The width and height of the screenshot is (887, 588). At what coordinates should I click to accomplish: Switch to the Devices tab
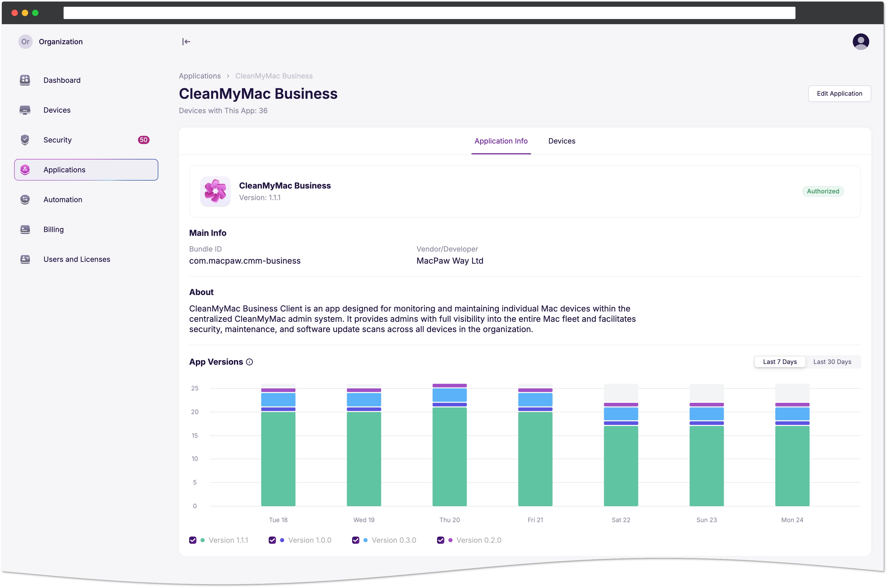point(561,140)
